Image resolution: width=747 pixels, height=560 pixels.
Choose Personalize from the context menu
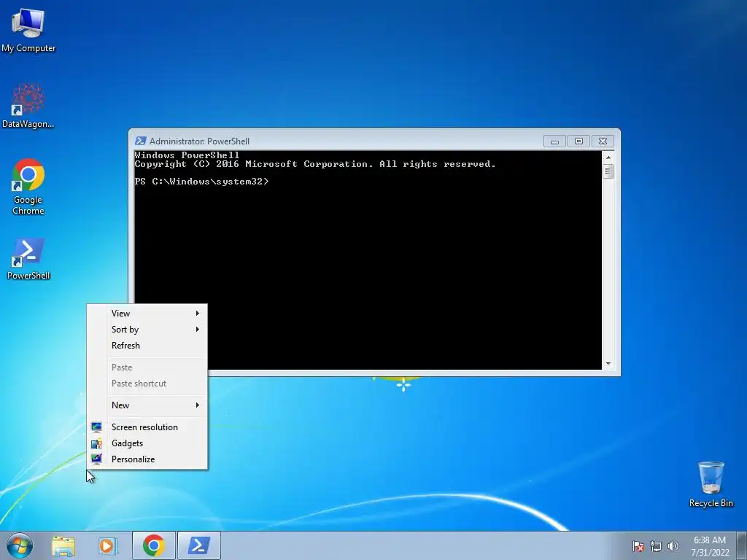pos(147,459)
